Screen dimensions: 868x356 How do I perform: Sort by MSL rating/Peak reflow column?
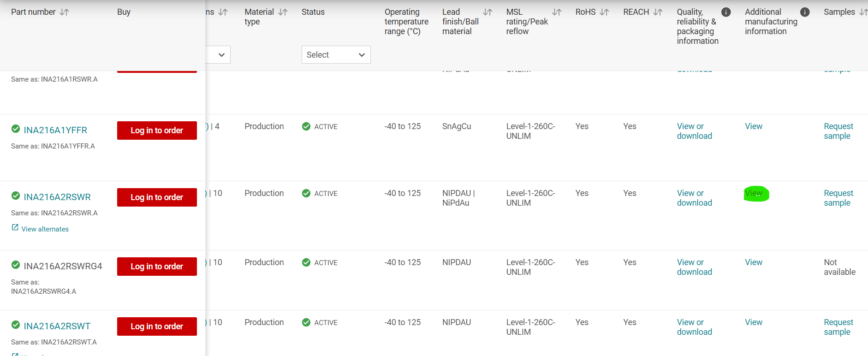point(557,12)
